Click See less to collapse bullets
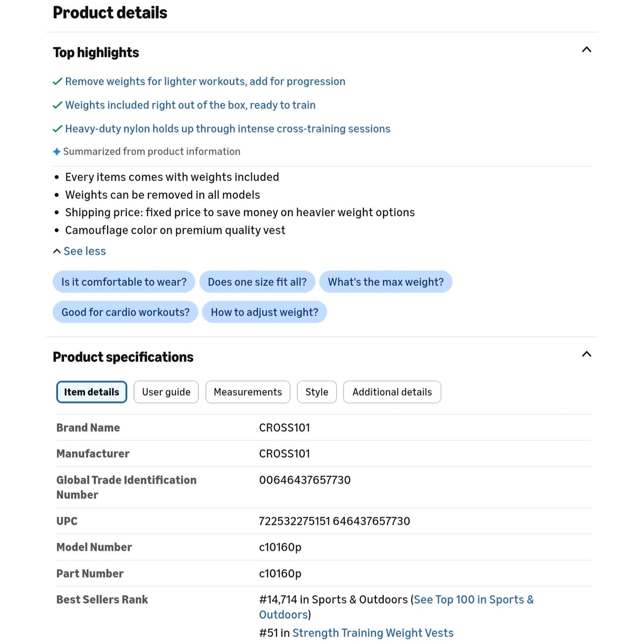This screenshot has width=644, height=644. point(85,251)
